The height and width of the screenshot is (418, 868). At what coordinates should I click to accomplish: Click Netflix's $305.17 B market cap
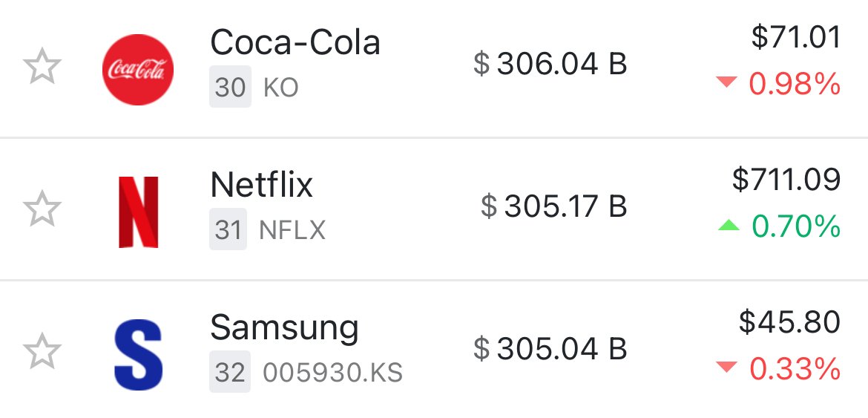click(554, 206)
